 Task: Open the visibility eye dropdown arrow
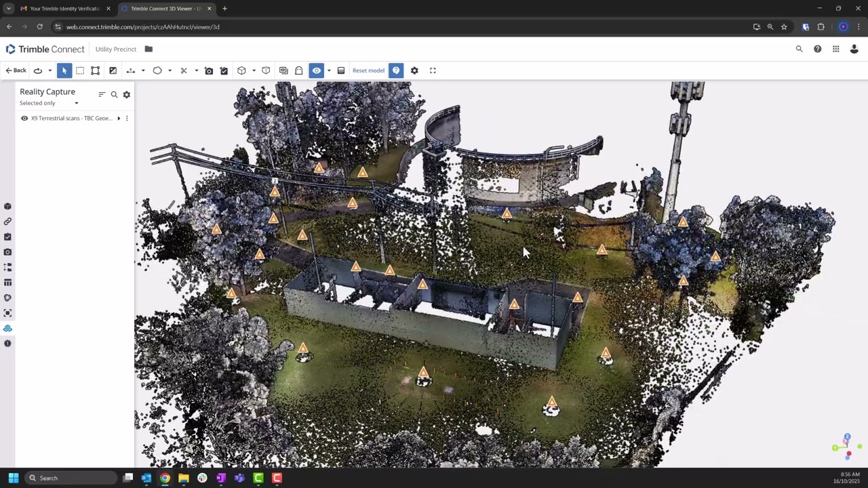[329, 70]
